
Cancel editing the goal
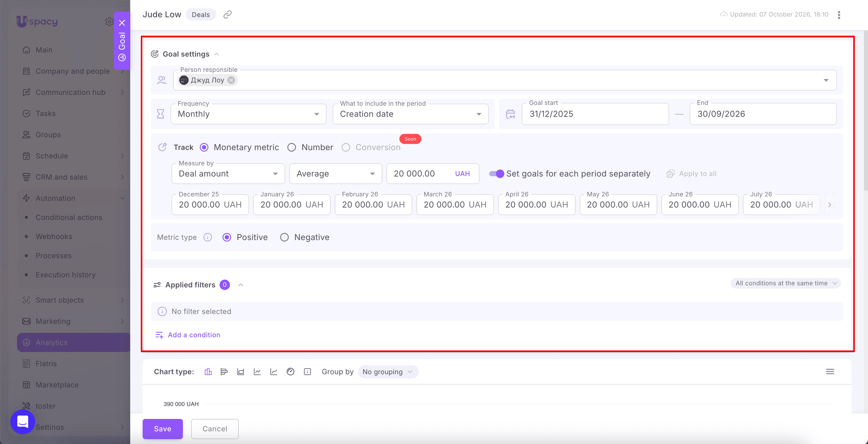pyautogui.click(x=215, y=428)
